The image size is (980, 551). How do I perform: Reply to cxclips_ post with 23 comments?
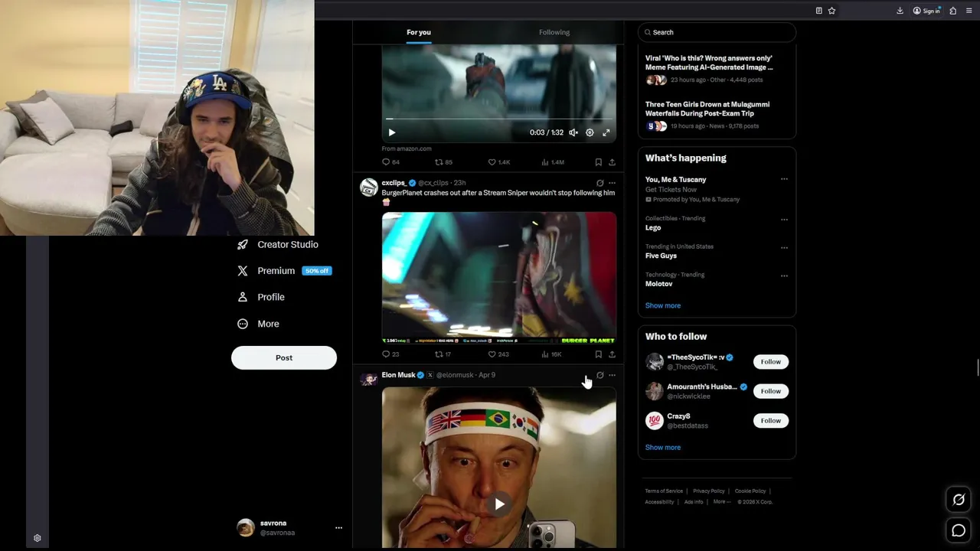pos(390,354)
